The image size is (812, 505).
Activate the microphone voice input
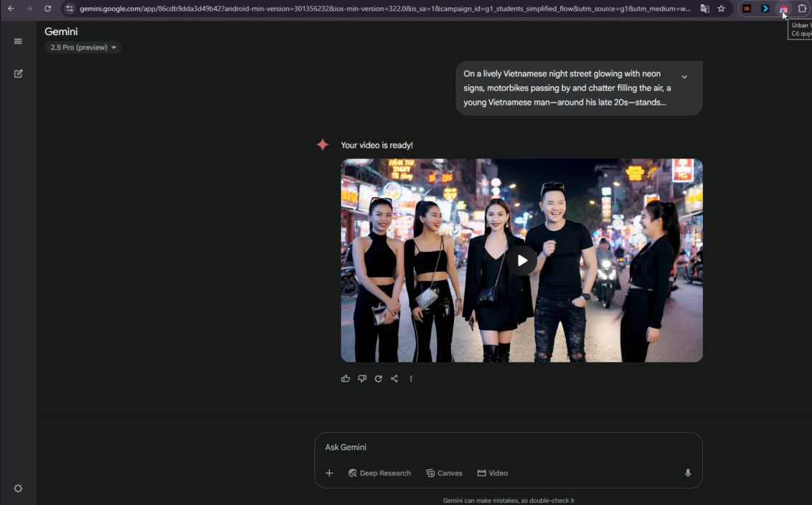pyautogui.click(x=688, y=473)
